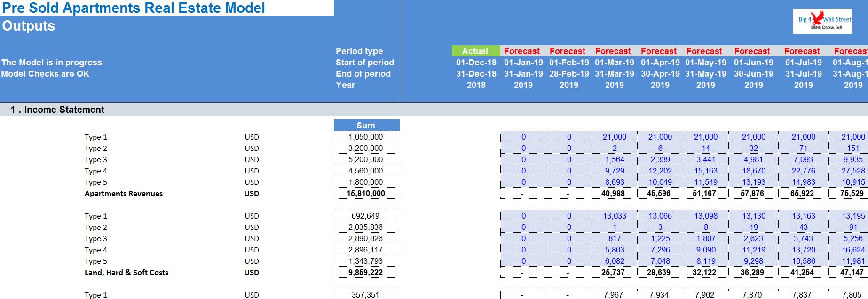
Task: Select Type 4 revenue sum 4,560,000
Action: tap(366, 171)
